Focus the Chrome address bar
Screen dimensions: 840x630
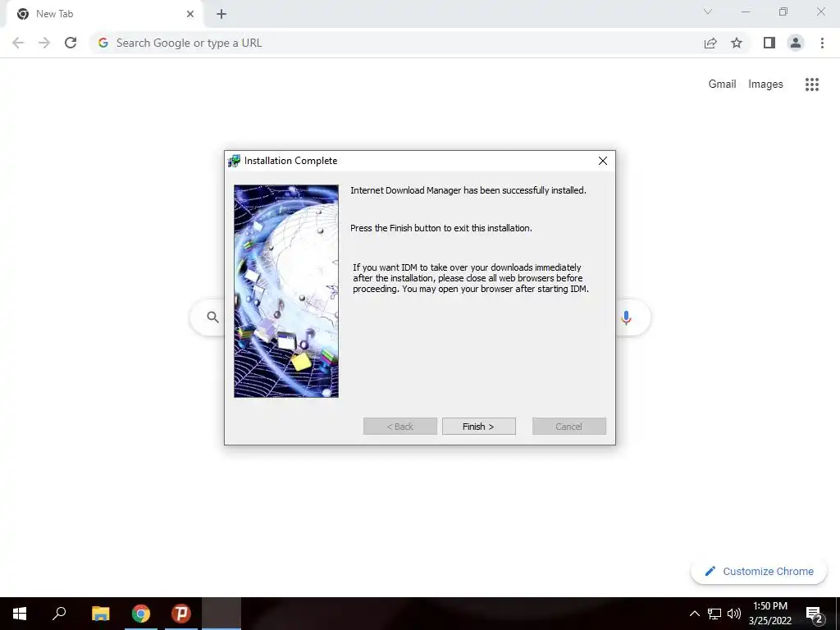(398, 43)
